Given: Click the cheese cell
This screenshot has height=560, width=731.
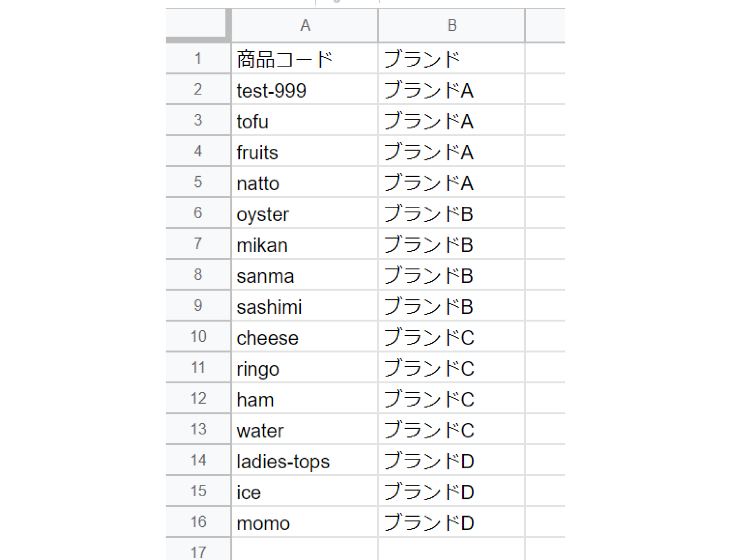Looking at the screenshot, I should click(x=304, y=337).
